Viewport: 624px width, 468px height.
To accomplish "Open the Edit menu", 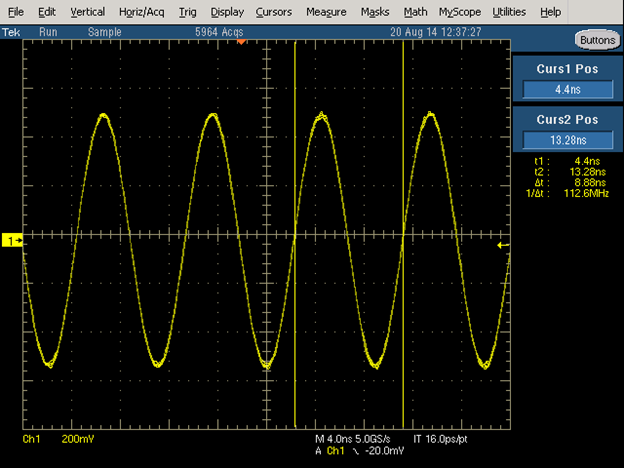I will [47, 12].
